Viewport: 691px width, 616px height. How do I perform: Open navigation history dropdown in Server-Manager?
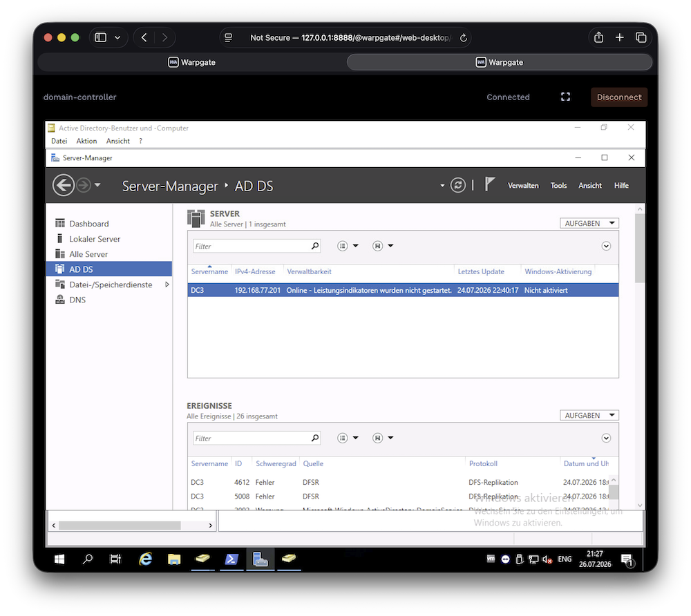tap(97, 185)
